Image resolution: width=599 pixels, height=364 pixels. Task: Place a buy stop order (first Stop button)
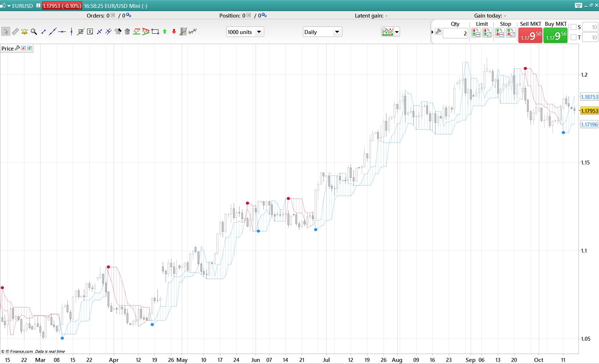[x=500, y=33]
